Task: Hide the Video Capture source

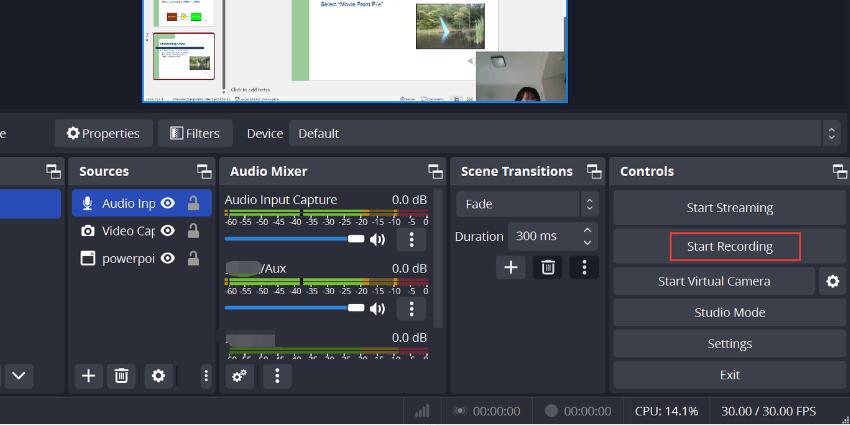Action: pos(168,231)
